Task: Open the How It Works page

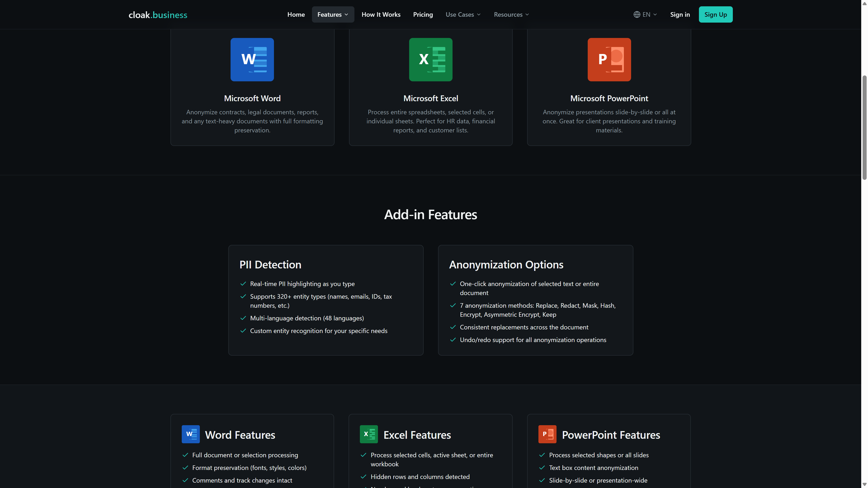Action: (x=381, y=14)
